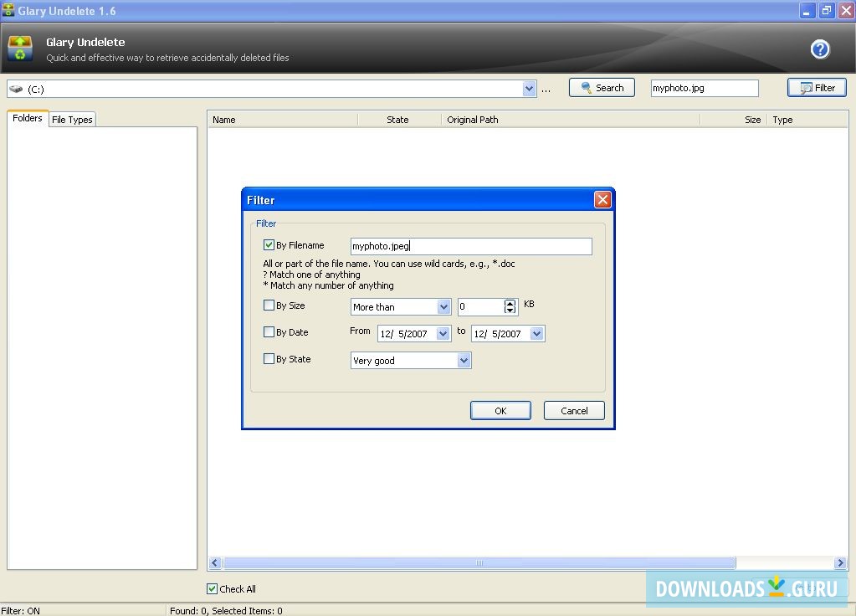Select the drive icon beside (C:)
The height and width of the screenshot is (616, 856).
tap(15, 87)
